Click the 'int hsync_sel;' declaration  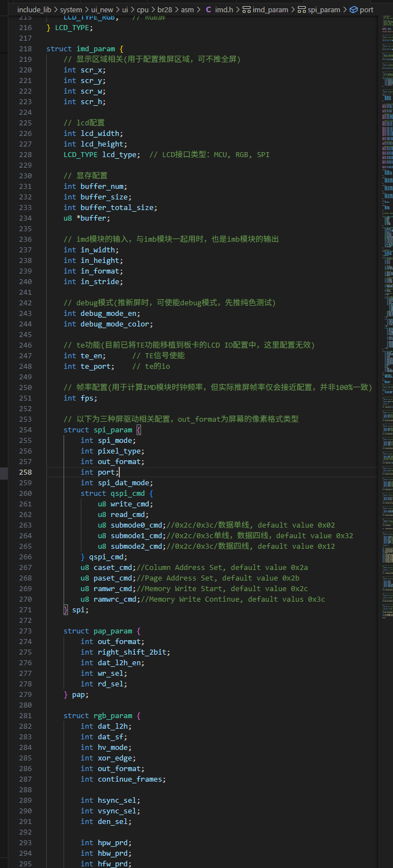110,800
